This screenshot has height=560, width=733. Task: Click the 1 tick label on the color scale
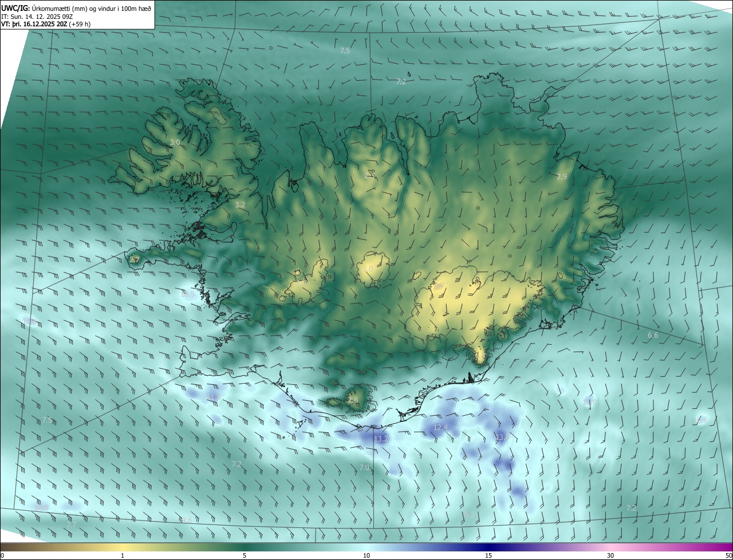pos(123,555)
